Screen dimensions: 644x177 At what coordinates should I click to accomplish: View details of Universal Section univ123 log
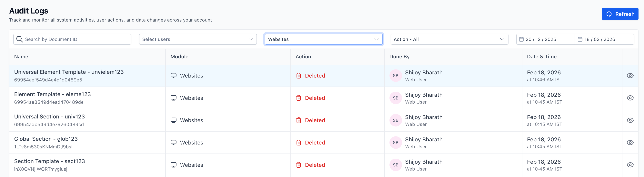pyautogui.click(x=630, y=120)
